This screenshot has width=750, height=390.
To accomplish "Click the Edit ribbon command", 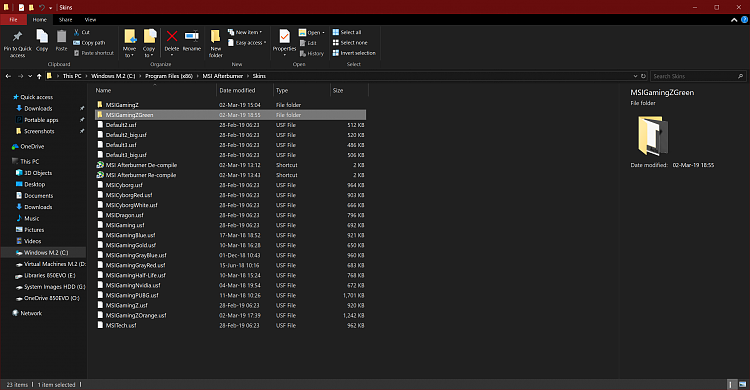I will tap(308, 43).
